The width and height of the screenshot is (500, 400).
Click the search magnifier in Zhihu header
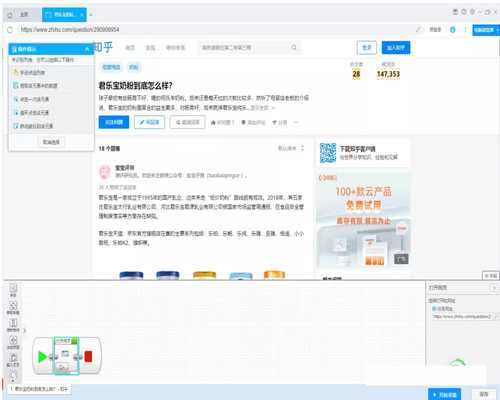tap(294, 48)
